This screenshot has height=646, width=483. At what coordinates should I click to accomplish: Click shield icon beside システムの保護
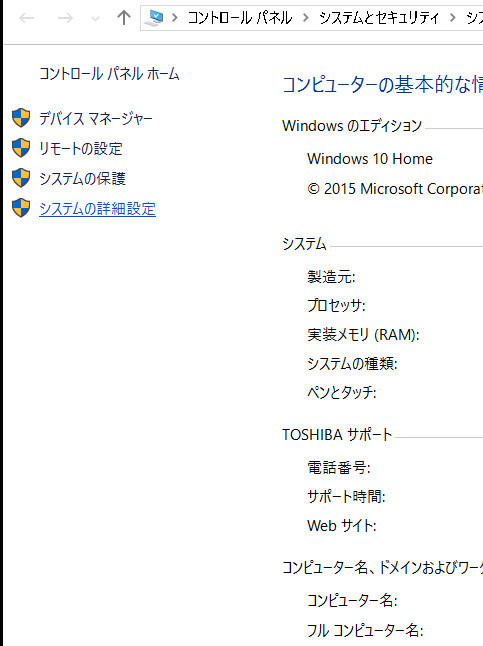(x=21, y=178)
